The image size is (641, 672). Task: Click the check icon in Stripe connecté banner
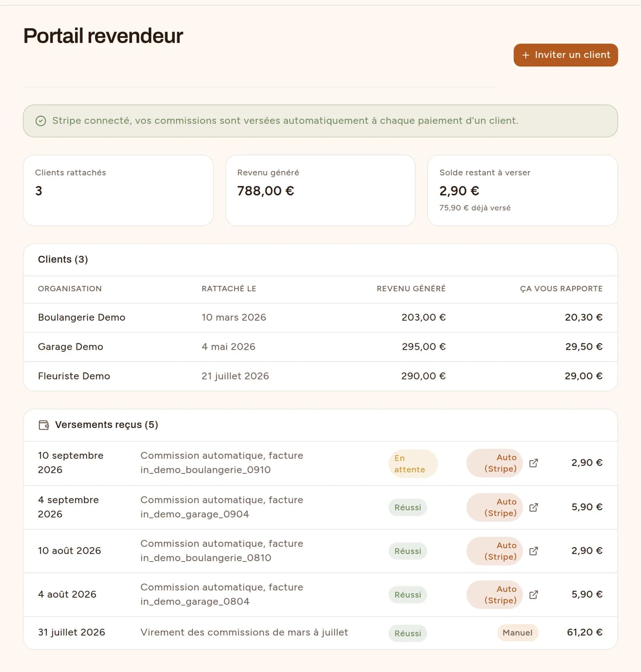41,121
